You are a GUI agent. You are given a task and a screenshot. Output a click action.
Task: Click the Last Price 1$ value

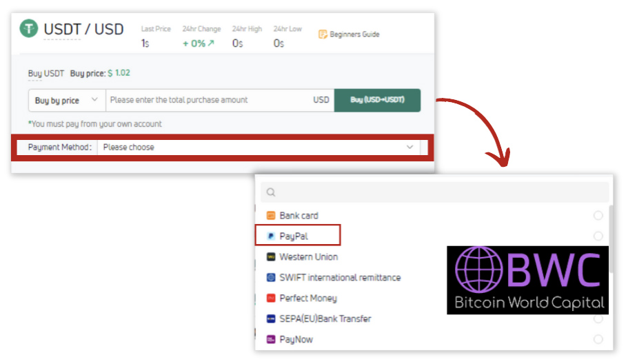145,43
